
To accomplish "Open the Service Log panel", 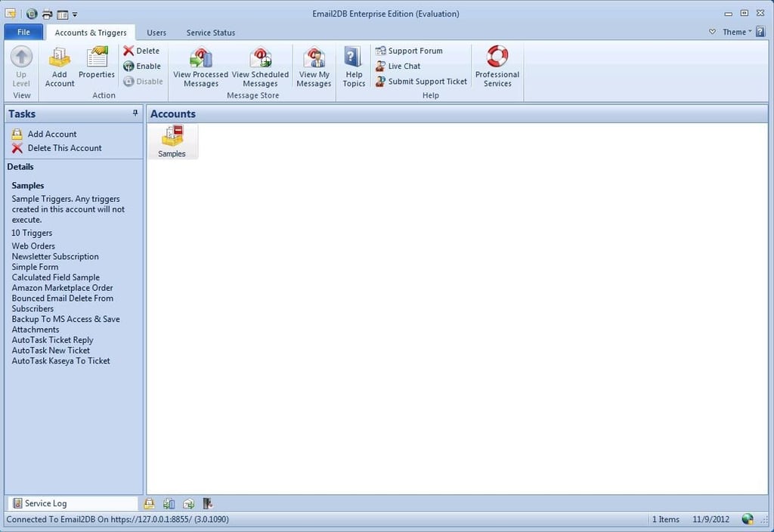I will click(73, 503).
